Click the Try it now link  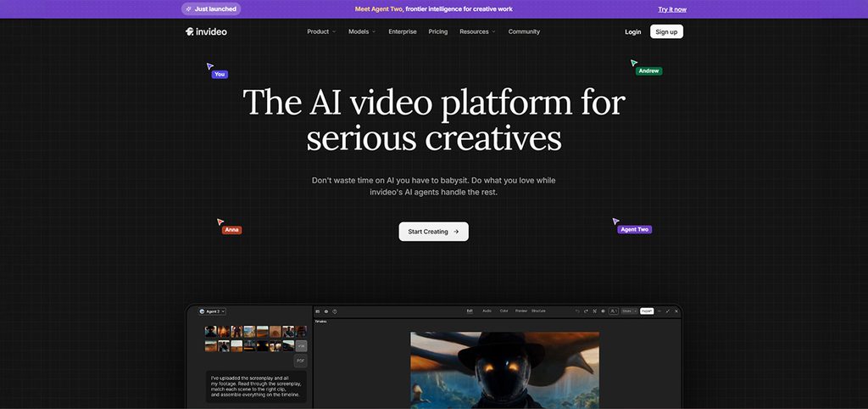pyautogui.click(x=672, y=9)
